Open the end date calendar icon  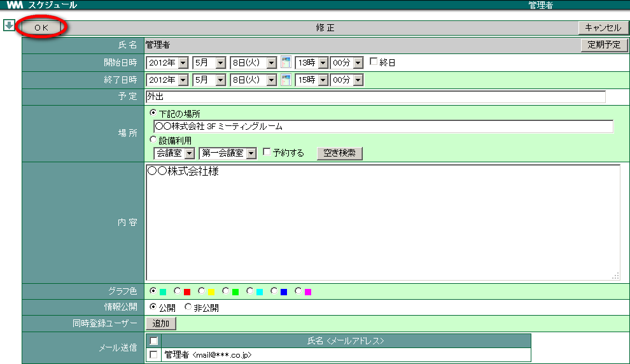coord(286,80)
